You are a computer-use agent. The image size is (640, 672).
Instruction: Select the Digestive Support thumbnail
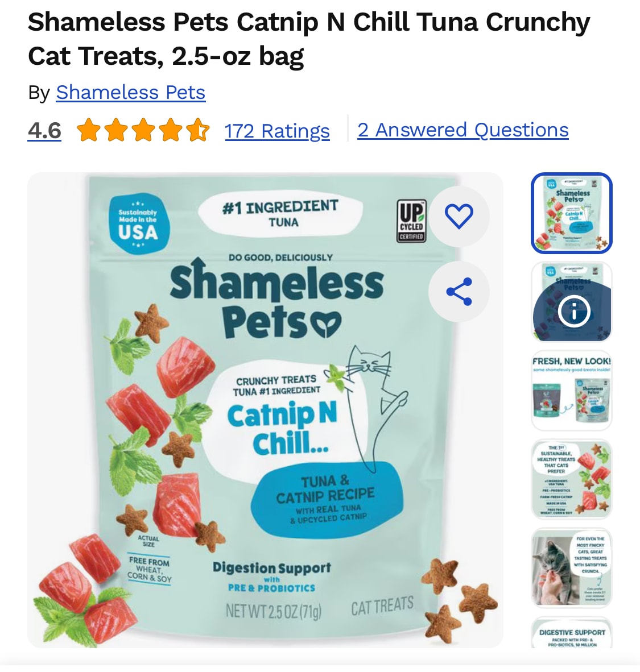tap(572, 633)
